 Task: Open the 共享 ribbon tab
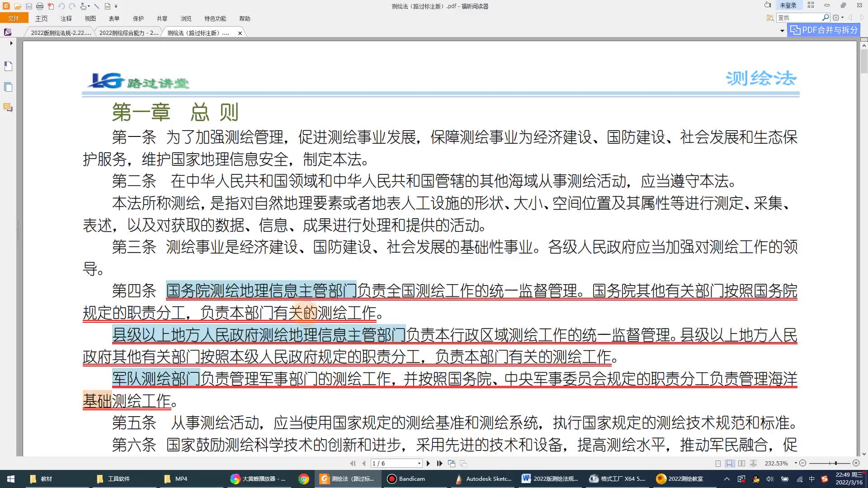click(162, 19)
